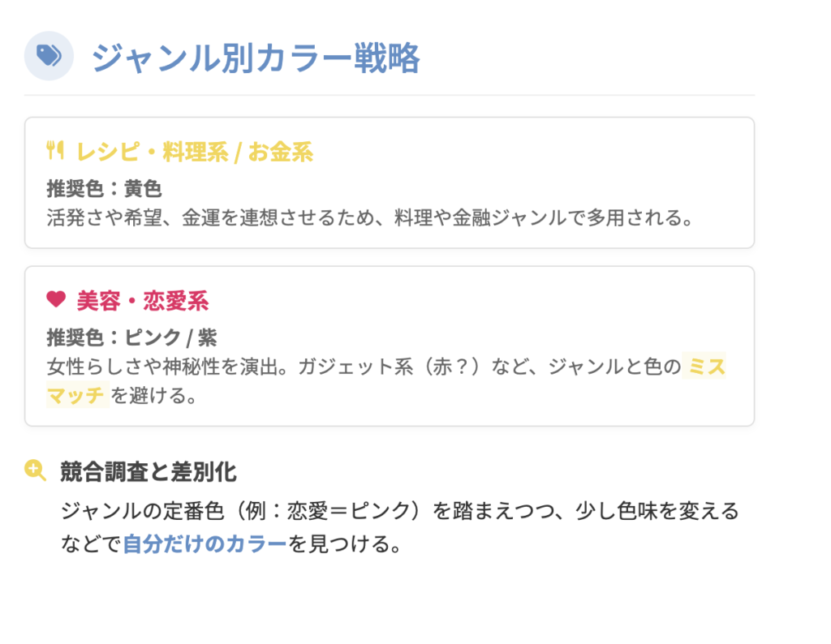The height and width of the screenshot is (644, 831).
Task: Click the yellow fork and knife icon
Action: click(x=55, y=151)
